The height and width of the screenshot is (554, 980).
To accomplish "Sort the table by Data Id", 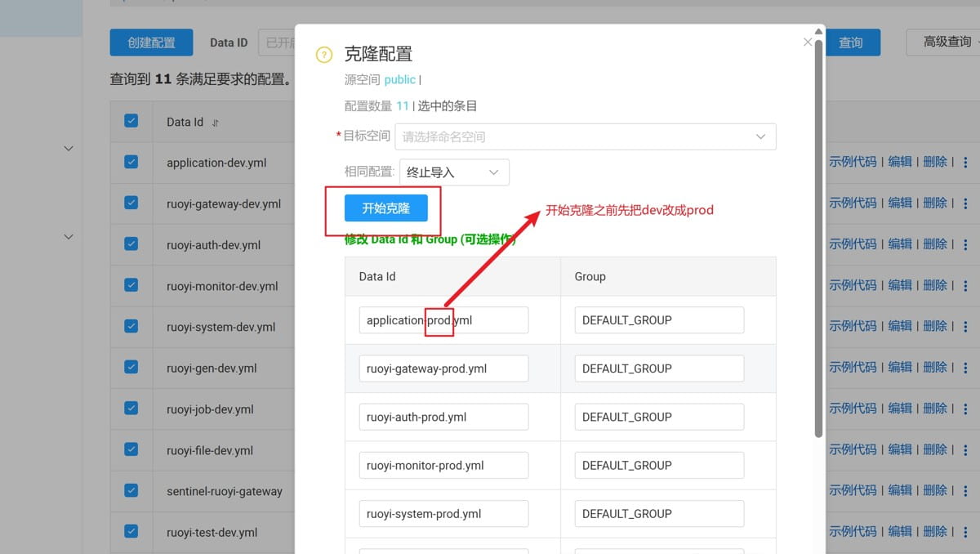I will [x=216, y=123].
